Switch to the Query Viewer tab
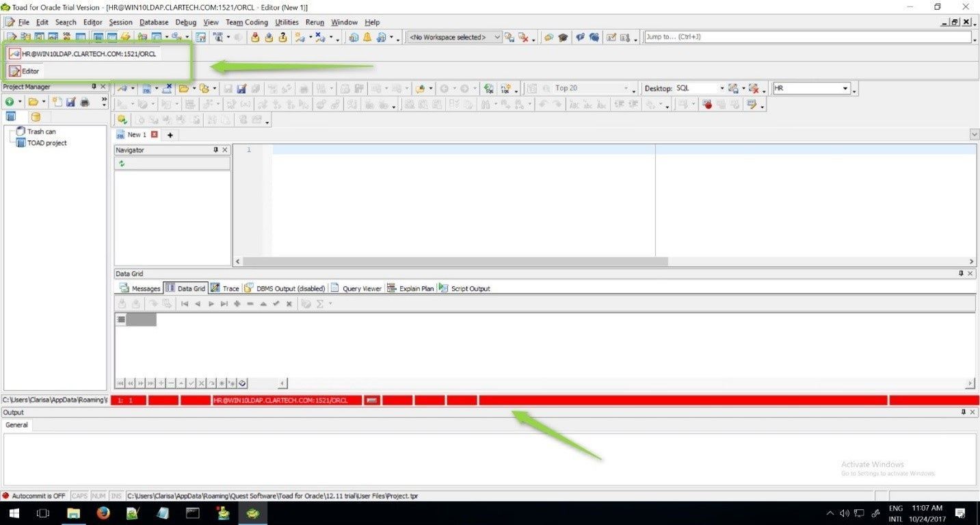This screenshot has width=980, height=525. pyautogui.click(x=356, y=288)
